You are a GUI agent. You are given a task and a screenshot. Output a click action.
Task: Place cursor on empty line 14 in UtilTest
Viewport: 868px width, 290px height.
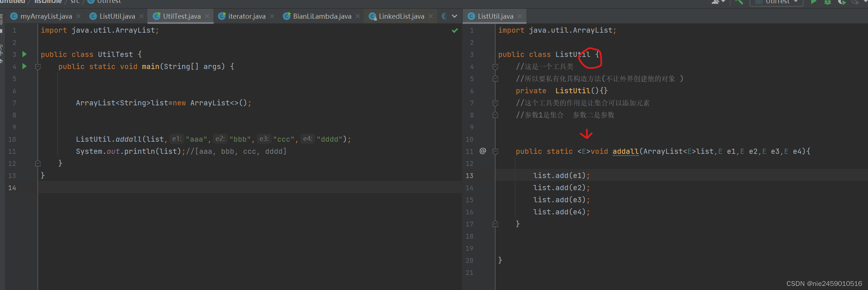[x=249, y=188]
